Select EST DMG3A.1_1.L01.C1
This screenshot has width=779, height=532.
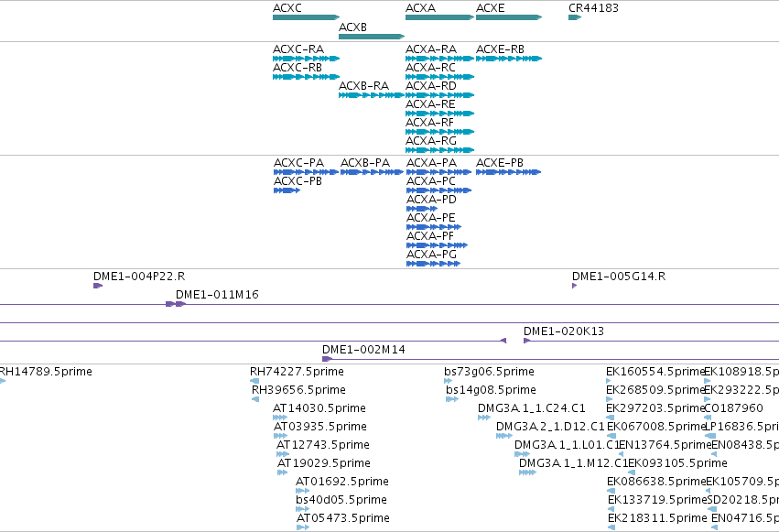[x=522, y=454]
